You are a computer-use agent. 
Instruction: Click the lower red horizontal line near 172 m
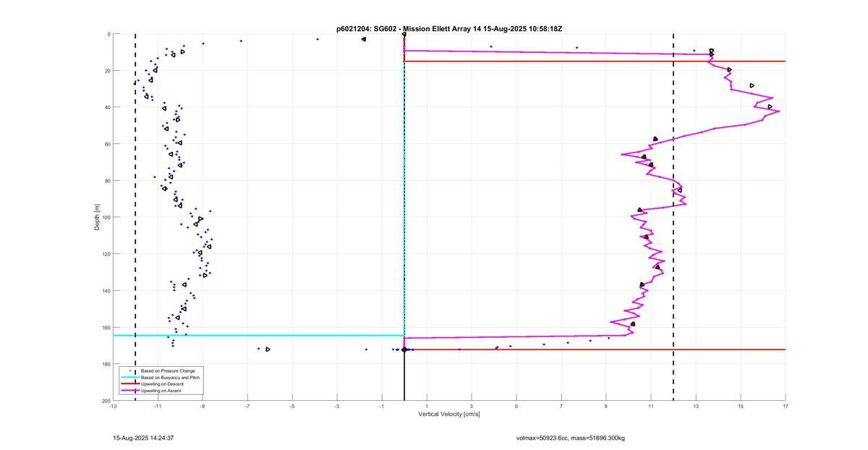point(595,349)
